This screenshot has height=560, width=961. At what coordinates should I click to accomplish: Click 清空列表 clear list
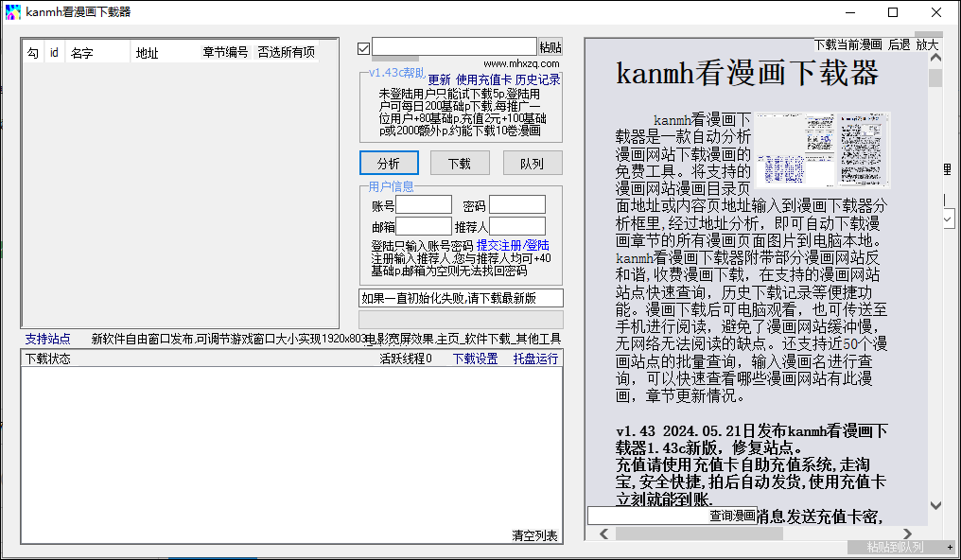[x=535, y=535]
